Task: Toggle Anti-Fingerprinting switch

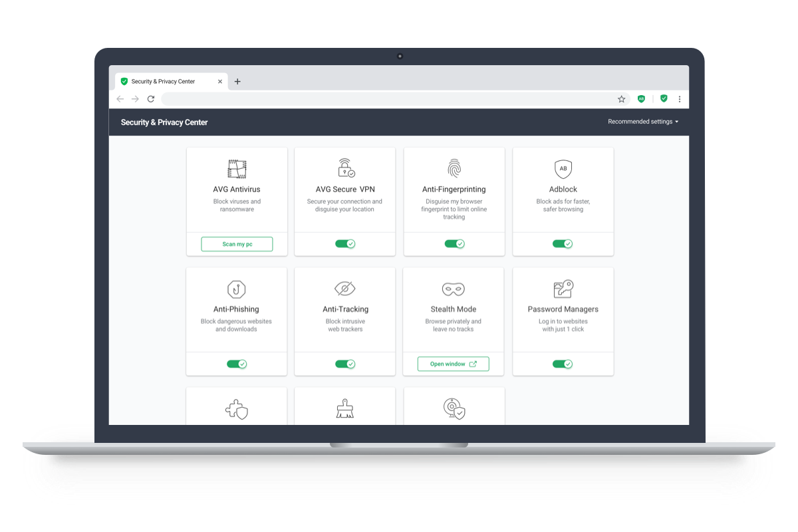Action: (x=454, y=244)
